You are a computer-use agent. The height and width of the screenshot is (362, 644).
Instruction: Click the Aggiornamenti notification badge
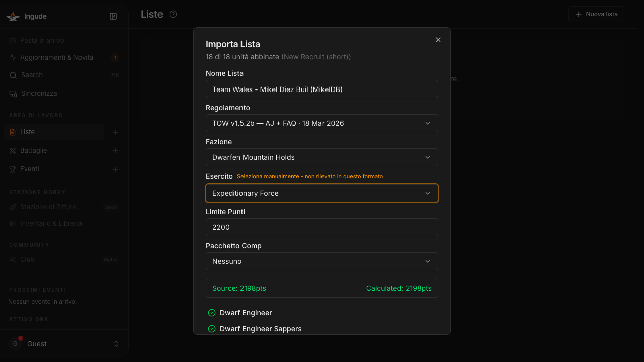click(115, 57)
